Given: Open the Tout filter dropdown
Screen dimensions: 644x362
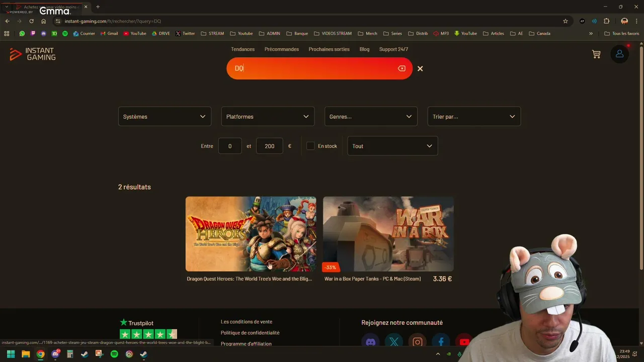Looking at the screenshot, I should (x=392, y=146).
